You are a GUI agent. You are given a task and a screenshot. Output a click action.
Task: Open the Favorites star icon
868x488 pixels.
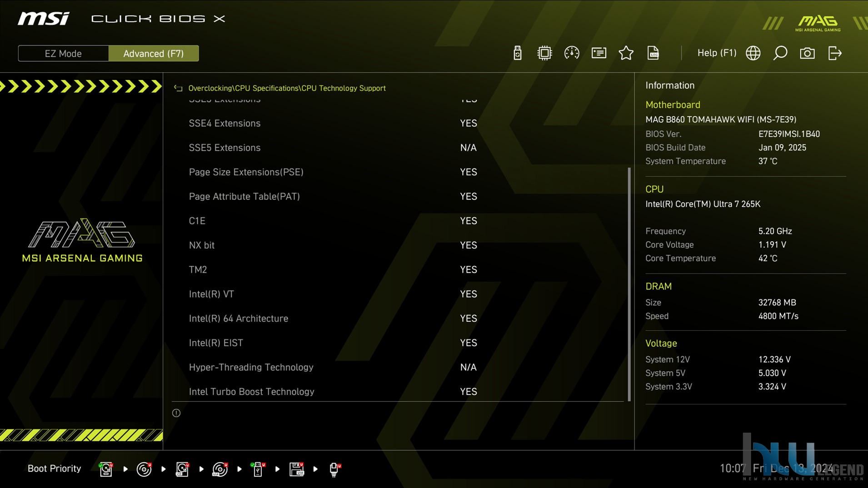pos(626,53)
